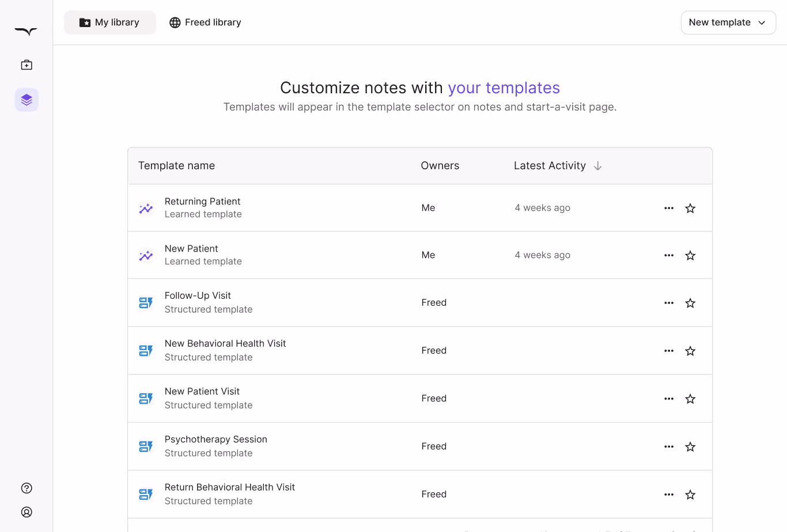787x532 pixels.
Task: Star the Returning Patient template
Action: coord(690,208)
